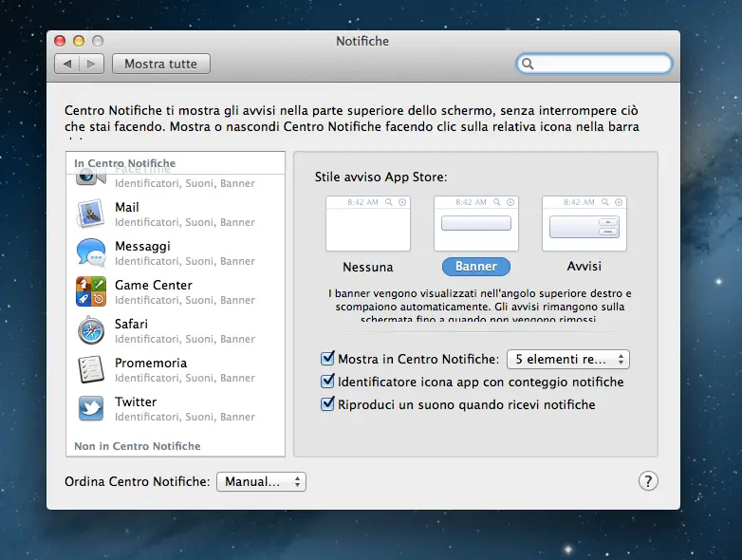Click the Stile avviso App Store label
742x560 pixels.
[x=380, y=177]
